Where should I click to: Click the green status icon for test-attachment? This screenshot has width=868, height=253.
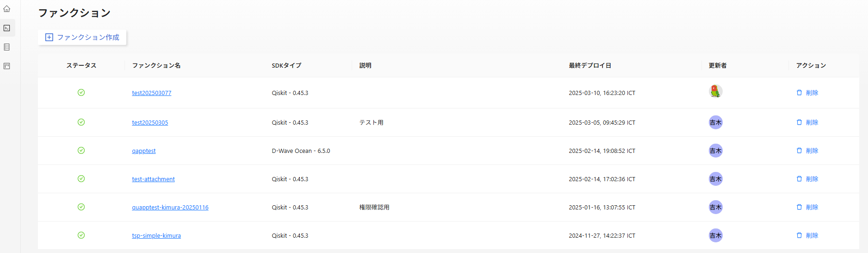coord(81,179)
